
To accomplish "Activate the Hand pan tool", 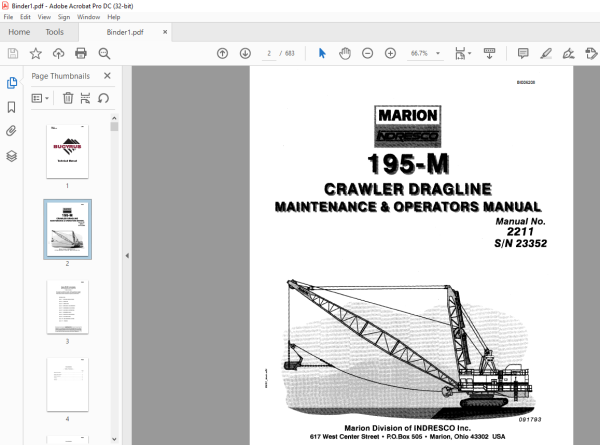I will point(345,53).
